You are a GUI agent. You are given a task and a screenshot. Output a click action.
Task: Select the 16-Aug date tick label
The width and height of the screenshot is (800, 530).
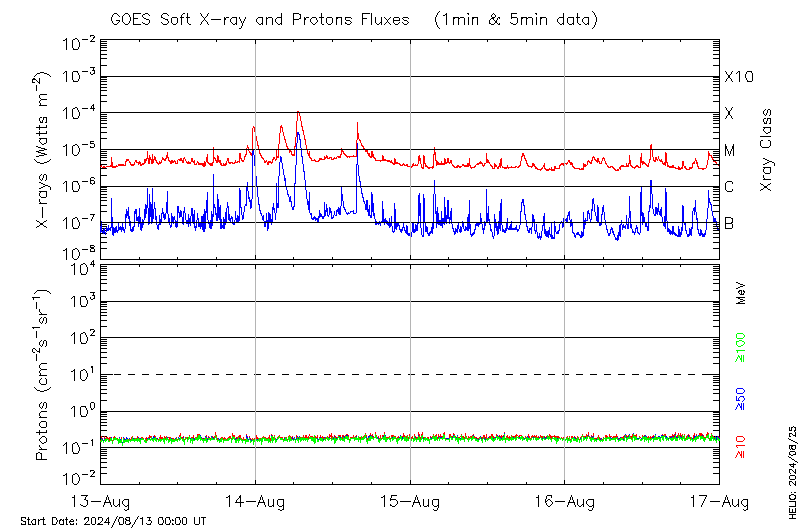564,501
